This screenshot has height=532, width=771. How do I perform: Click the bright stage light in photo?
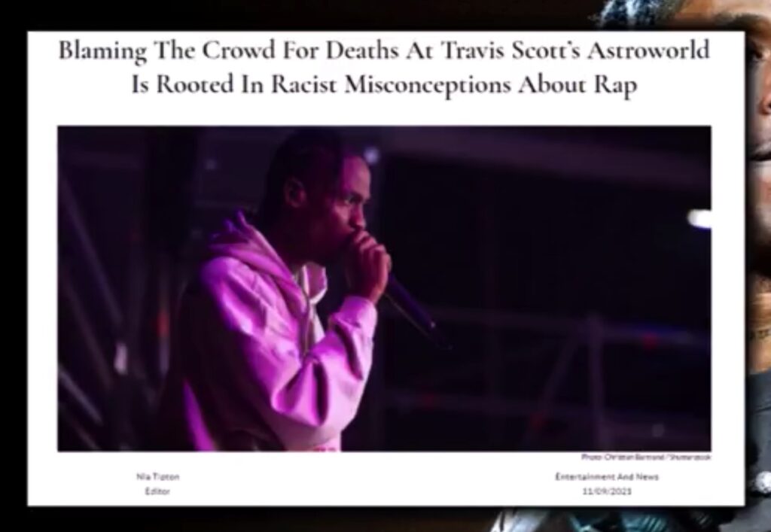[699, 219]
